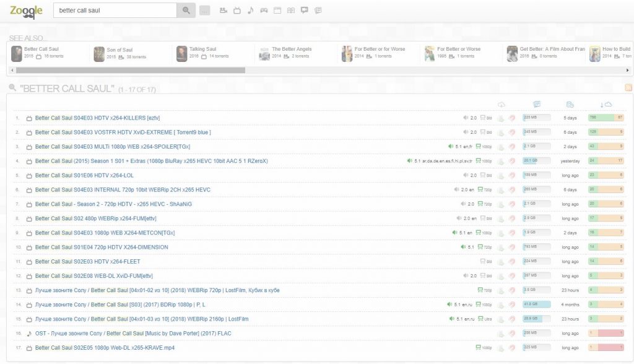This screenshot has width=634, height=364.
Task: Click the magnifier search button
Action: (x=186, y=11)
